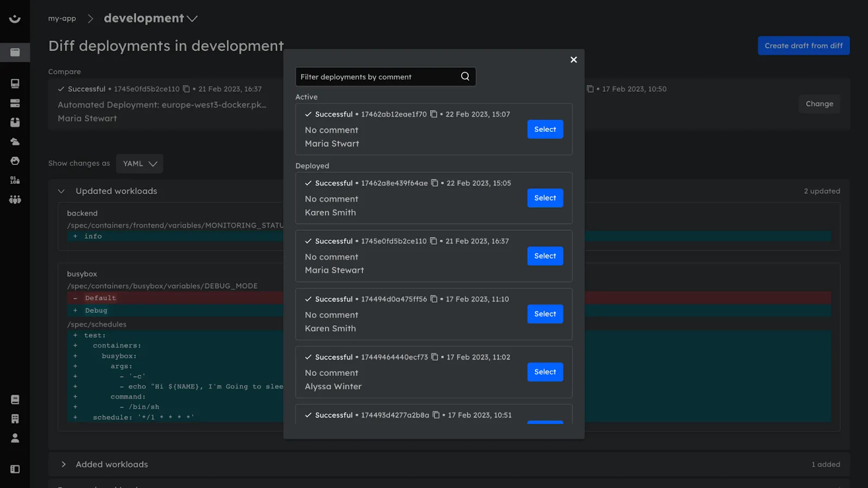Open the active deployments panel icon in sidebar
Screen dimensions: 868x488
15,53
